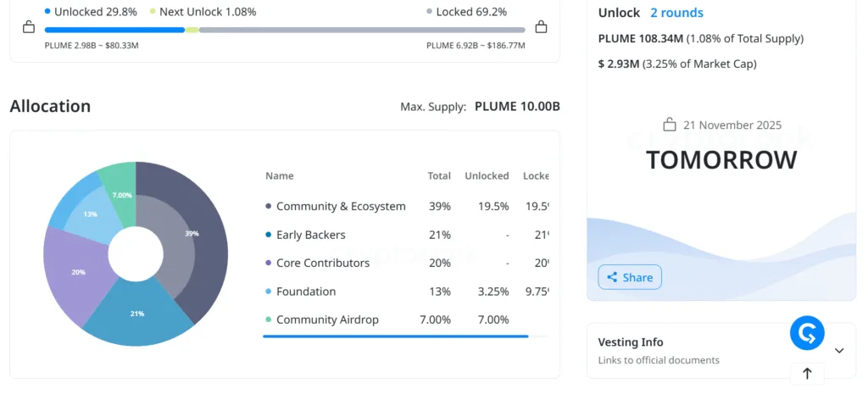
Task: Click the Unlocked column header
Action: (487, 176)
